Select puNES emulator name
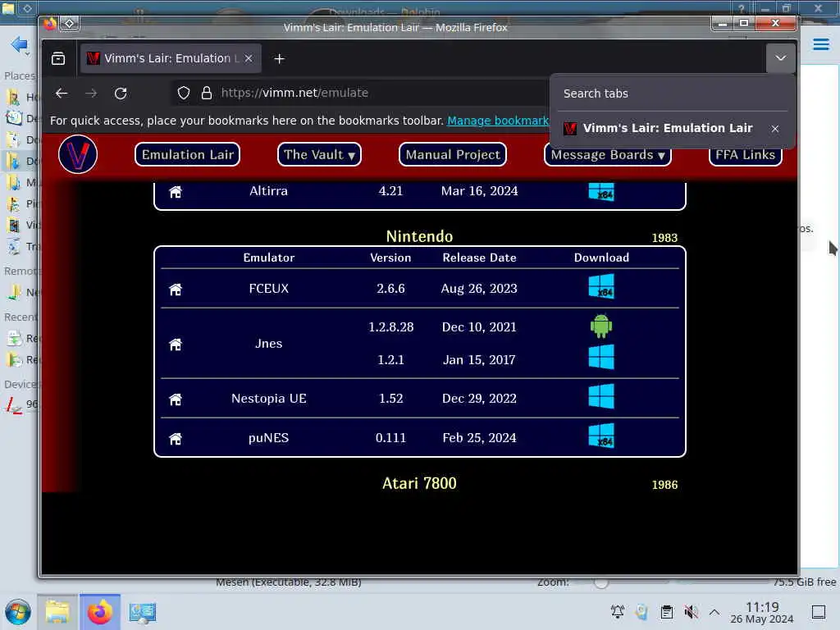 (x=268, y=438)
